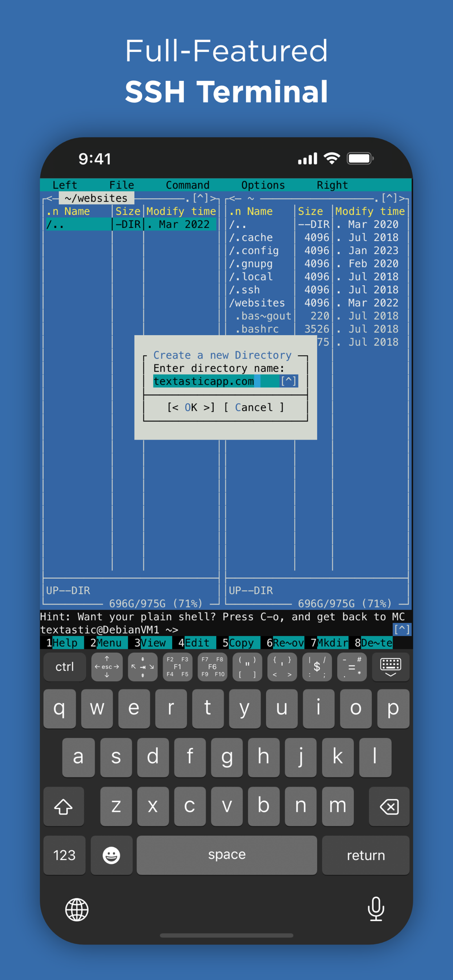Hide the keyboard with the dismiss icon
453x980 pixels.
click(391, 667)
